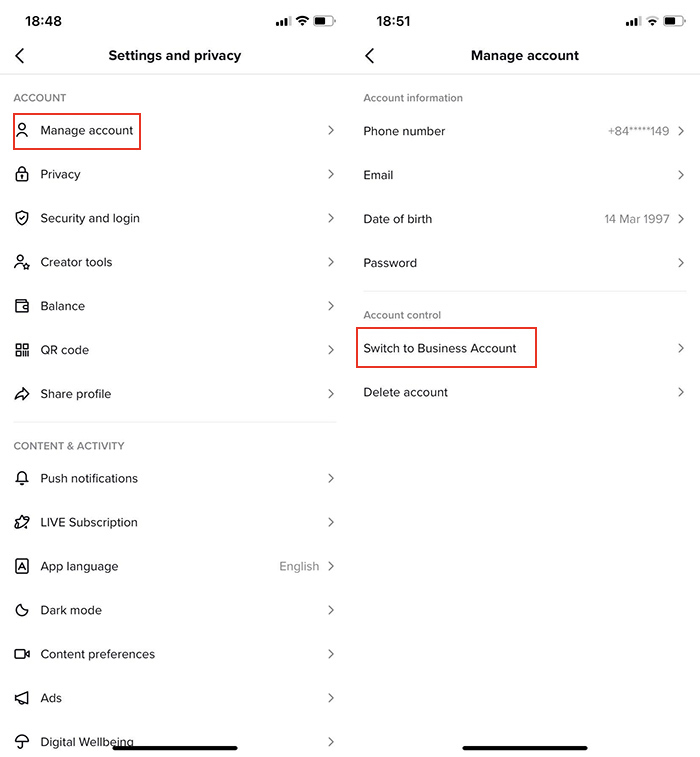Tap the Creator tools person-star icon

[22, 262]
